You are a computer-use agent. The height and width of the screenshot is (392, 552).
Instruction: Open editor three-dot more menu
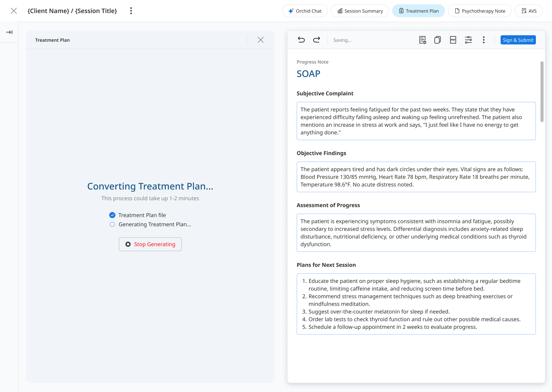coord(484,40)
